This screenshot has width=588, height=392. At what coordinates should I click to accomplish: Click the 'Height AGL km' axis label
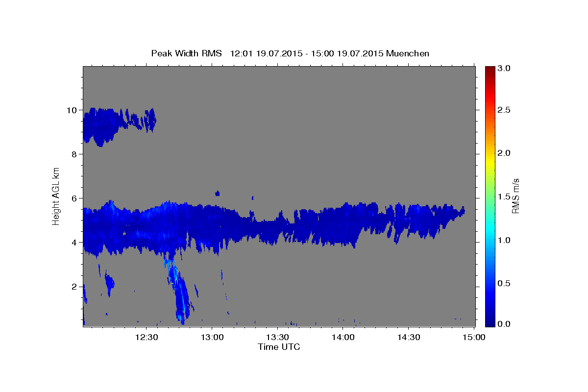click(x=56, y=196)
